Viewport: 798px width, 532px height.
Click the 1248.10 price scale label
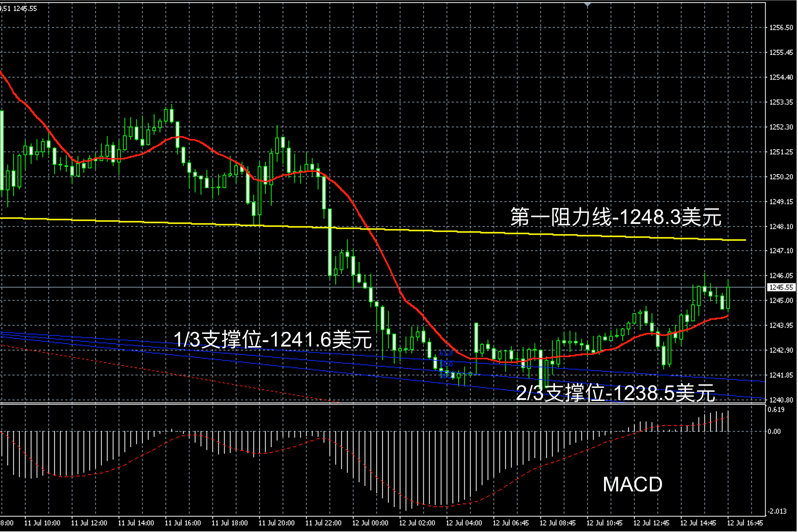pos(781,226)
